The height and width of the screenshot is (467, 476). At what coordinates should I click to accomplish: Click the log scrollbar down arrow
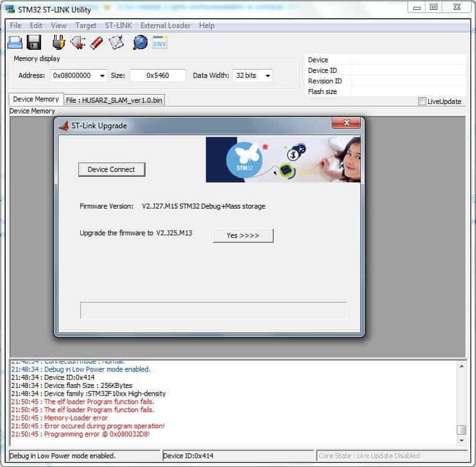pos(462,440)
